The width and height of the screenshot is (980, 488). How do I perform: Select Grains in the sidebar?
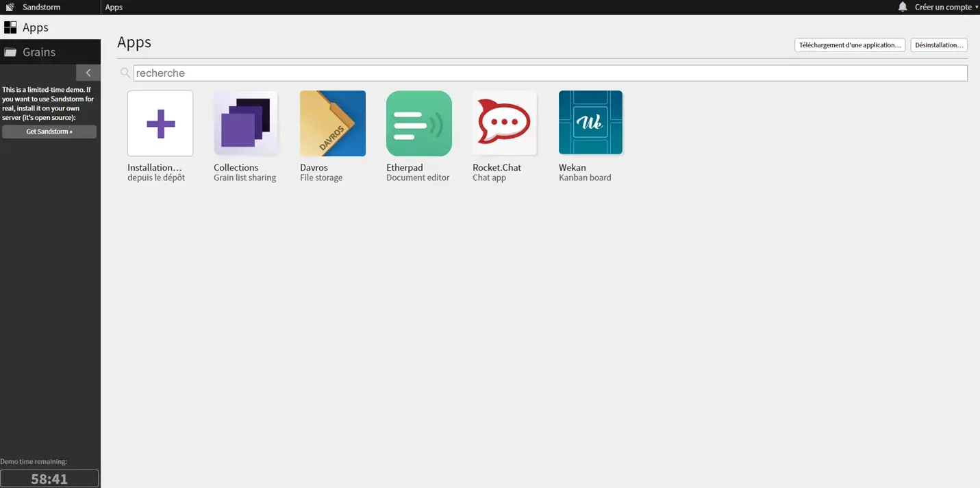(x=50, y=52)
